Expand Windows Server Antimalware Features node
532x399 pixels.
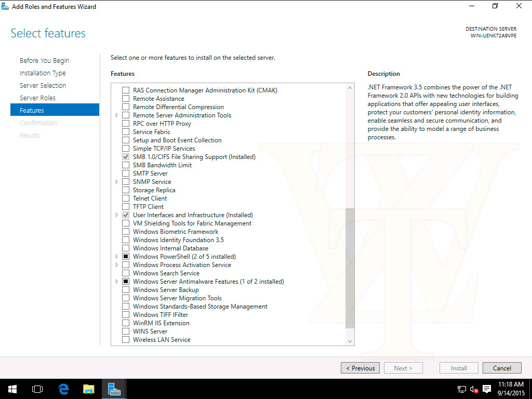coord(117,282)
